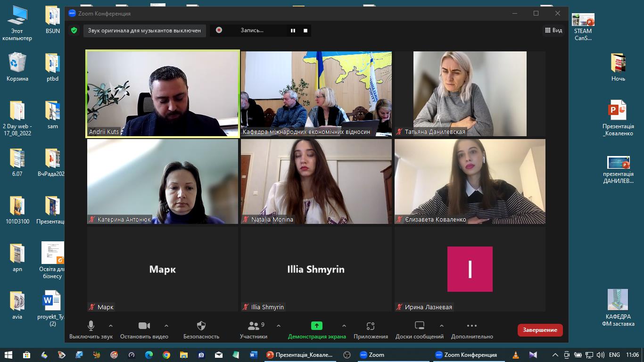The width and height of the screenshot is (644, 362).
Task: Select Andrii Kuts video tile
Action: point(163,93)
